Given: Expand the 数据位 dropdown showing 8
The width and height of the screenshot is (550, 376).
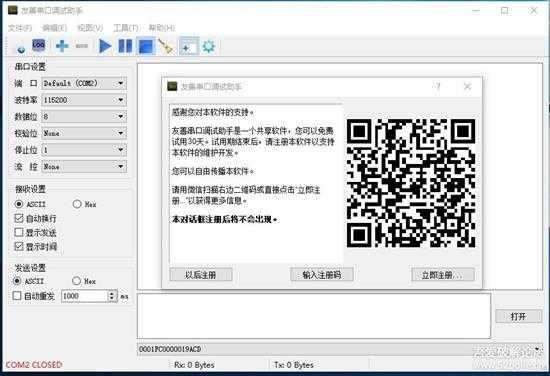Looking at the screenshot, I should (84, 116).
